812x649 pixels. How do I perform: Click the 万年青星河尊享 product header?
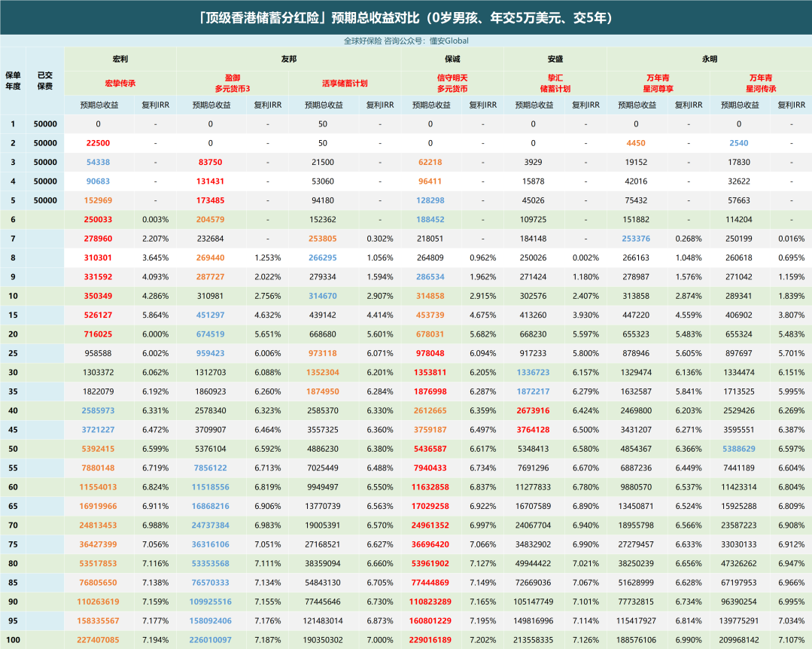click(659, 83)
